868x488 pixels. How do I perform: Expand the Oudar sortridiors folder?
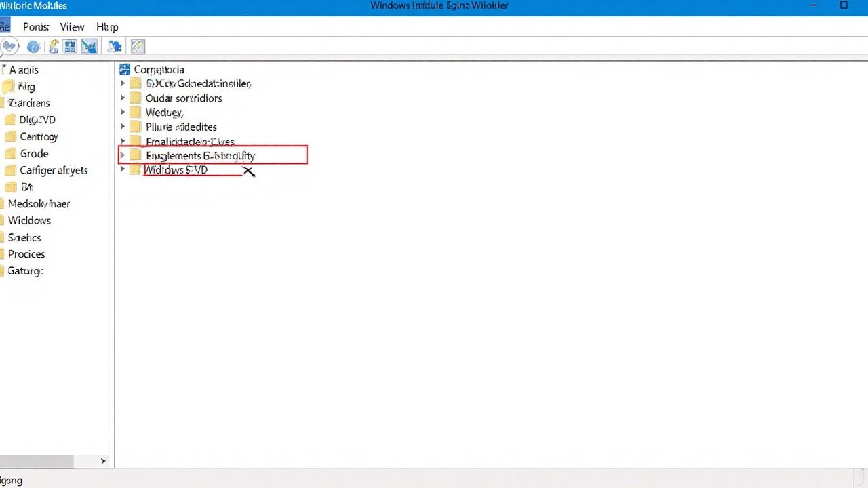pos(123,98)
